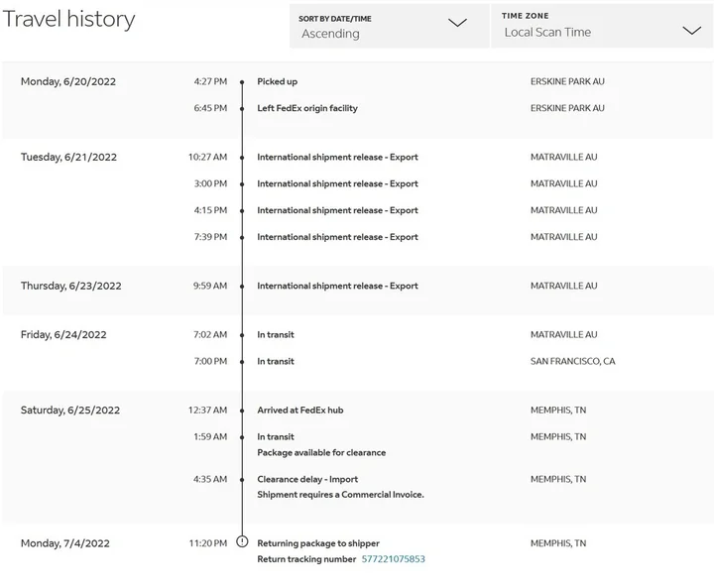
Task: Select the timeline dot for 4:27 PM Picked up
Action: [242, 81]
